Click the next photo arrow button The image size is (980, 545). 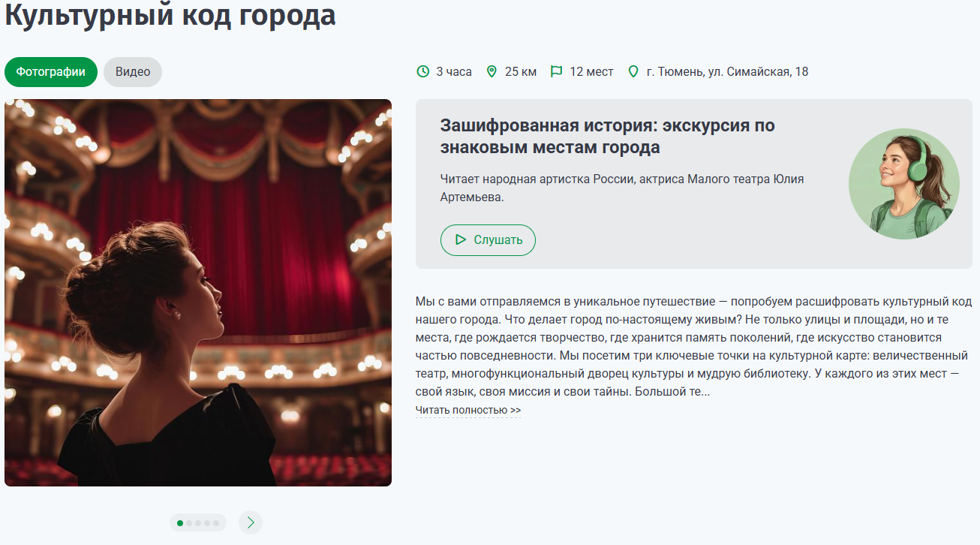(251, 522)
